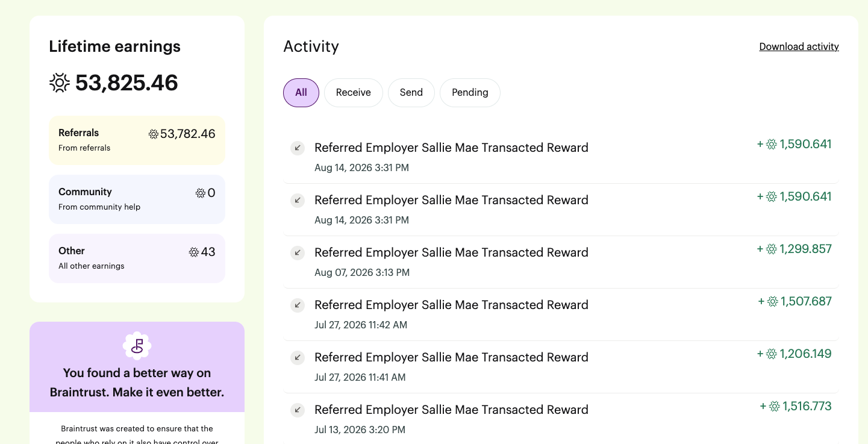Click receive arrow icon on Jul 13 transaction

click(298, 410)
